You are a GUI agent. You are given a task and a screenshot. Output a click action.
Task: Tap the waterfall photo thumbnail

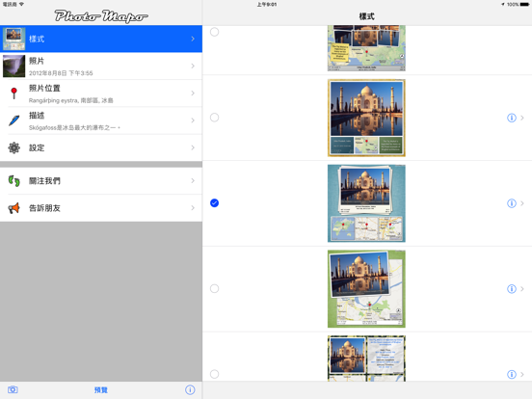coord(13,66)
